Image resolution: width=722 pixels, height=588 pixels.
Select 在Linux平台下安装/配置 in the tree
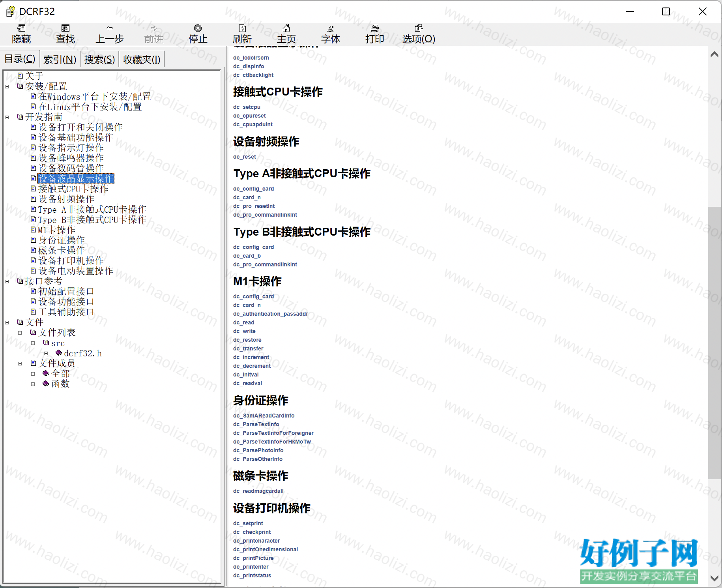(90, 107)
